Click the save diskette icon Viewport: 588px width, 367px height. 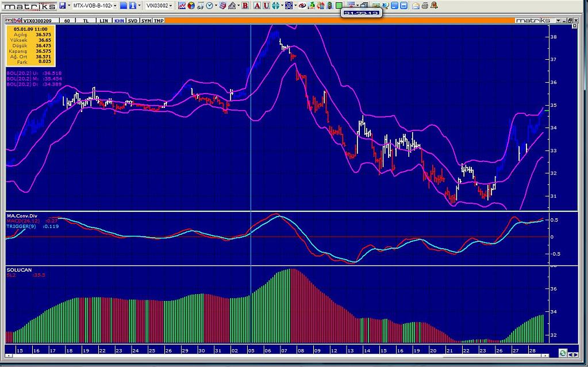point(62,6)
